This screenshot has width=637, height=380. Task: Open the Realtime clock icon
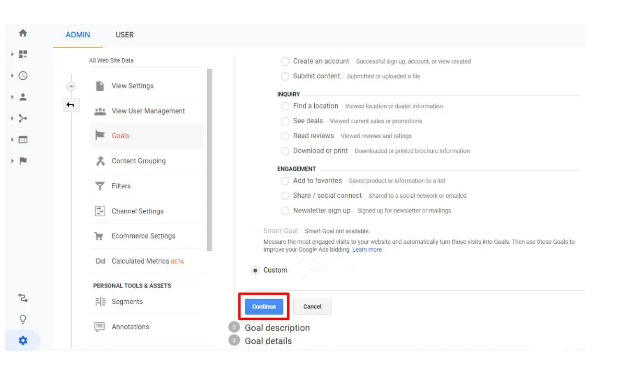click(23, 76)
